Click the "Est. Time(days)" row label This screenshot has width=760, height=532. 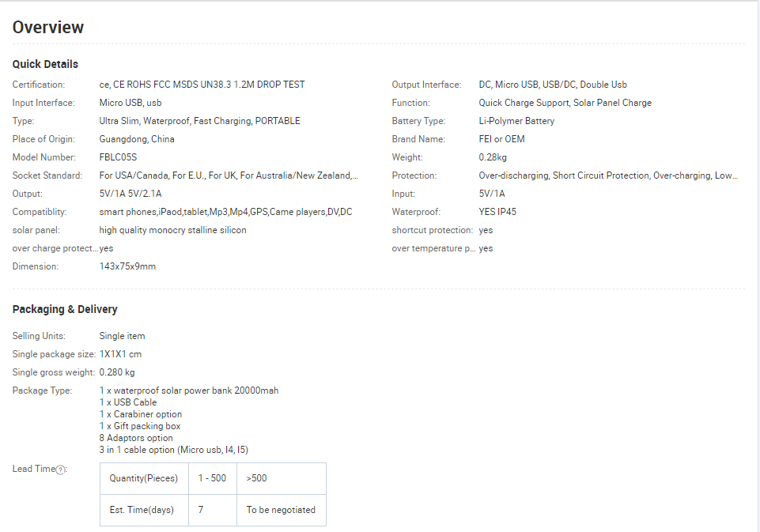144,510
